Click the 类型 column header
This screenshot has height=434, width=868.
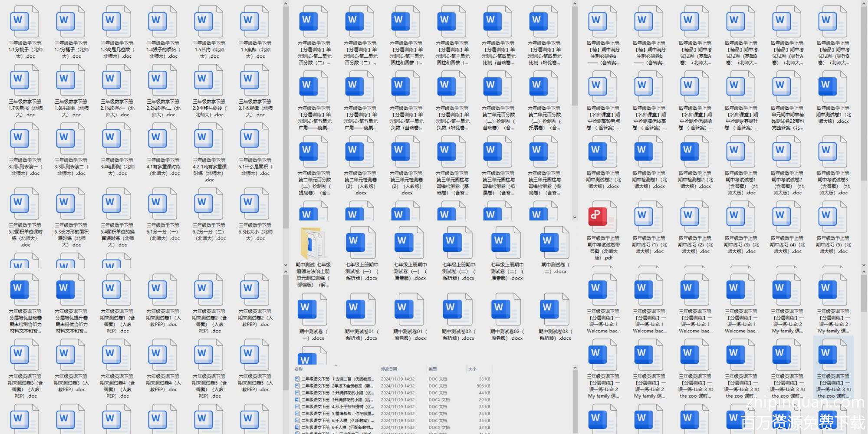point(433,369)
